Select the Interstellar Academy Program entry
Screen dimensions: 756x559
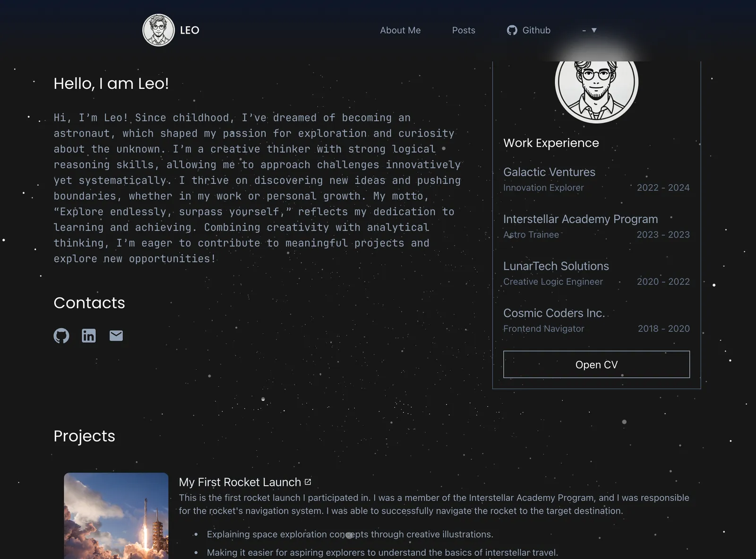pos(580,219)
